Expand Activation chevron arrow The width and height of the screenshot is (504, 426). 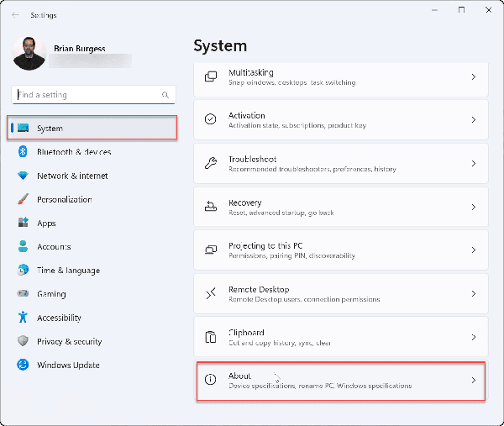474,119
